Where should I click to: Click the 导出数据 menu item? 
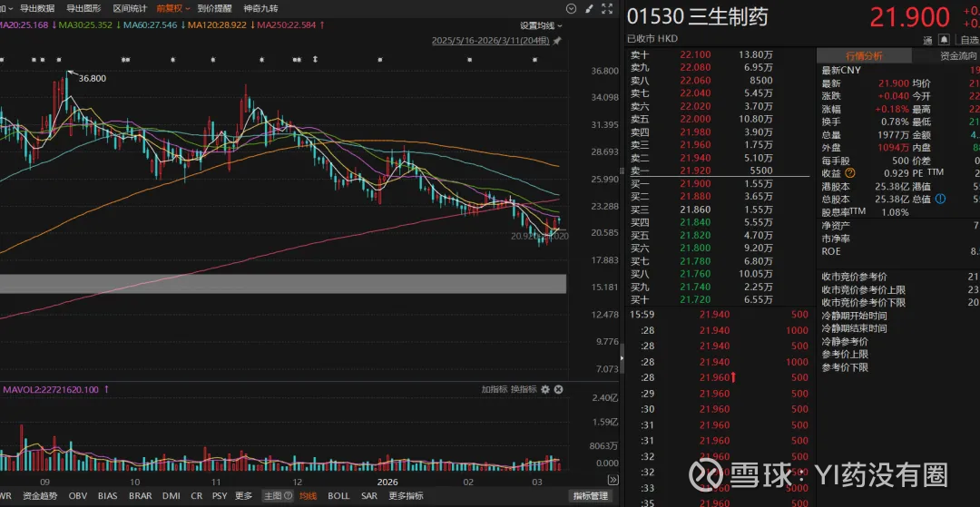point(37,9)
